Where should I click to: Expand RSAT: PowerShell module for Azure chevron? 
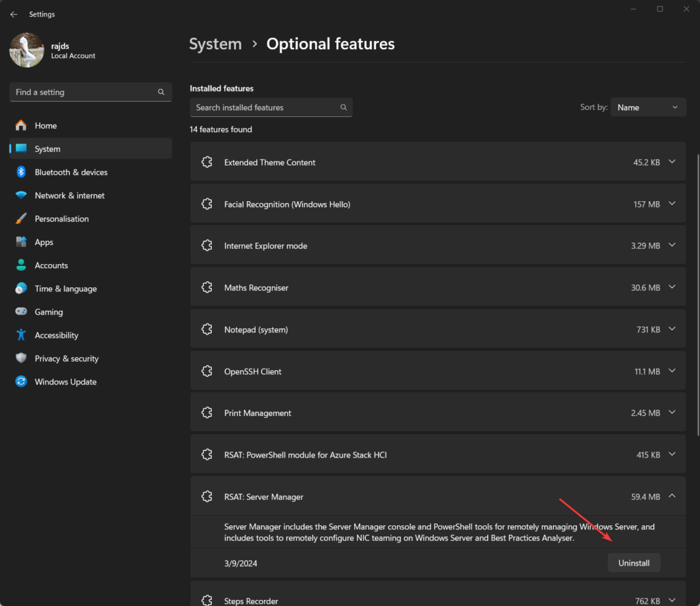[x=672, y=455]
